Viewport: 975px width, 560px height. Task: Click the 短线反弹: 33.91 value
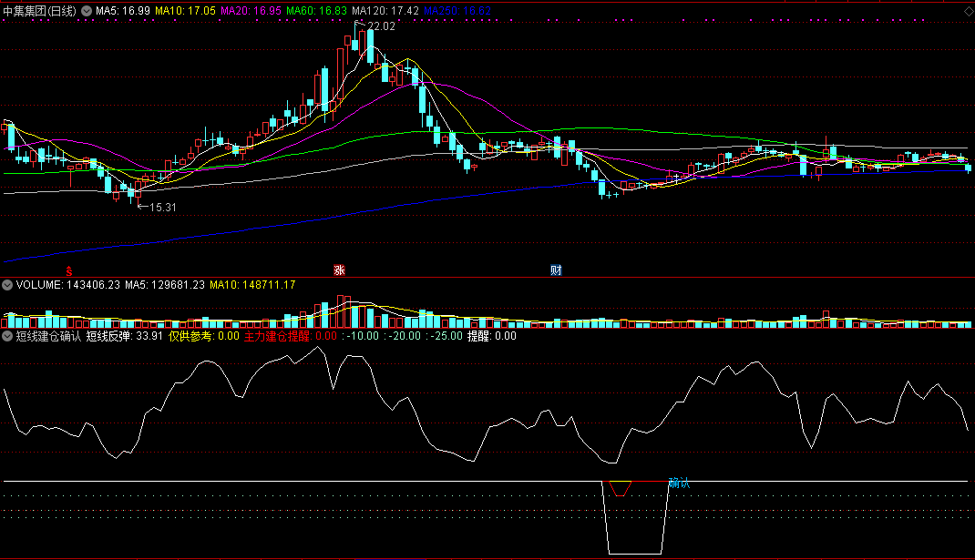pos(124,336)
